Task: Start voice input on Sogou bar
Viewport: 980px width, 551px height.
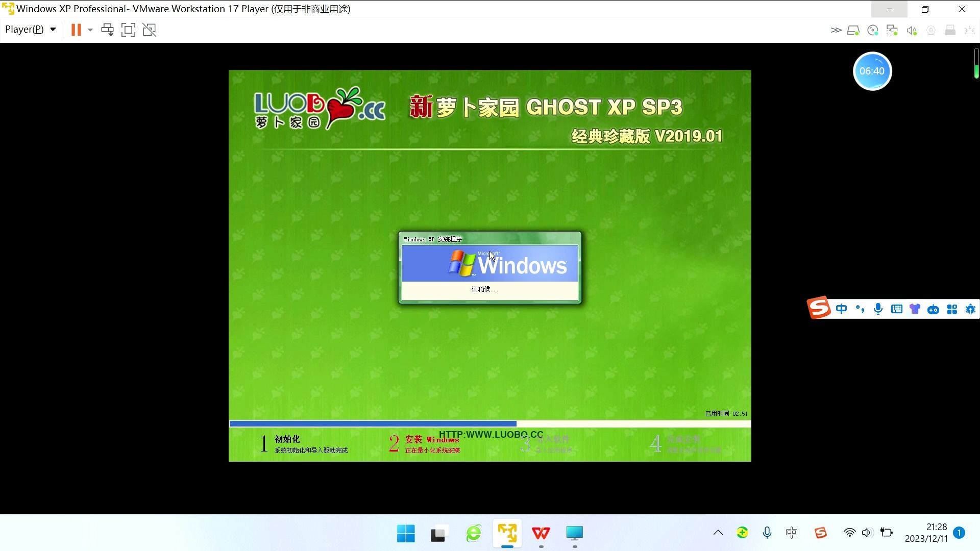Action: pos(878,309)
